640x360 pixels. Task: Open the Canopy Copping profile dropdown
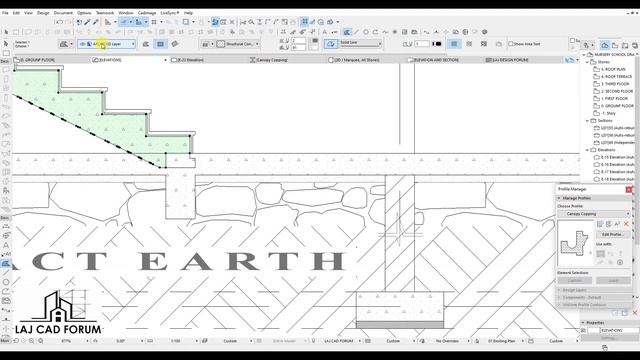click(594, 214)
